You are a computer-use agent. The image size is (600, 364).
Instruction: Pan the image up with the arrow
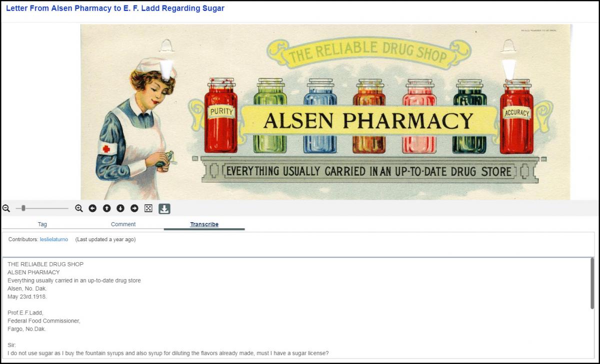coord(106,208)
